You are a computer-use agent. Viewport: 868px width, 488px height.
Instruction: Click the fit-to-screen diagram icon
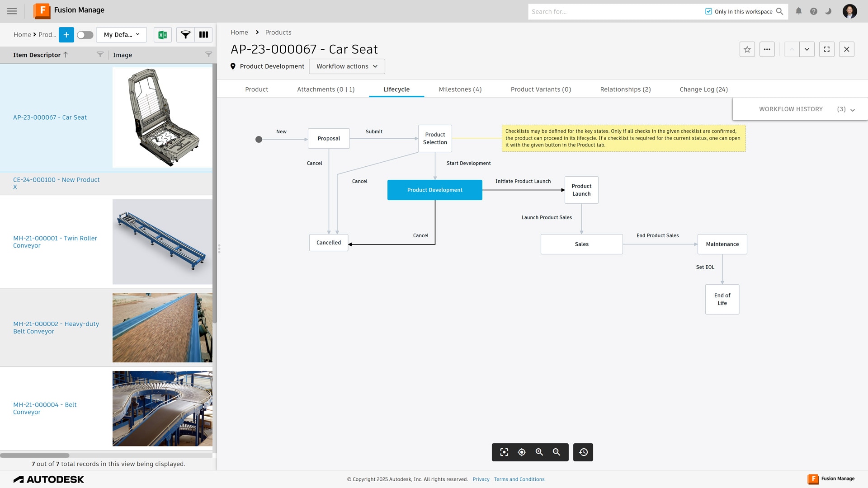tap(504, 452)
